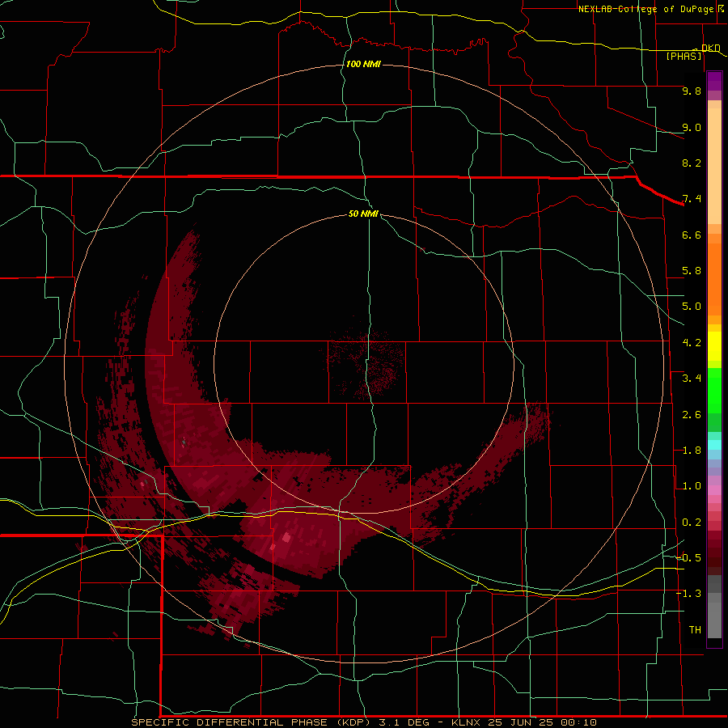This screenshot has width=728, height=728.
Task: Click the TH label at scale bottom
Action: [695, 630]
